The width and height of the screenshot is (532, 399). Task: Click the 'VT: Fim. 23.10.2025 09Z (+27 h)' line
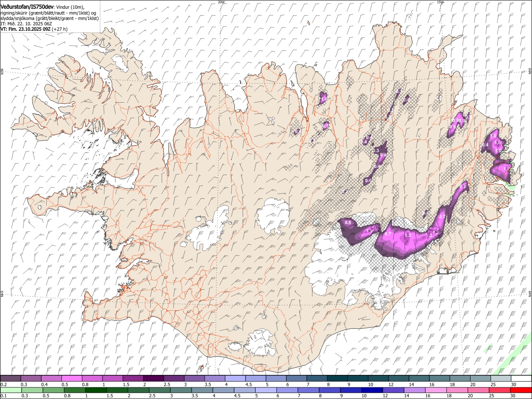click(34, 29)
